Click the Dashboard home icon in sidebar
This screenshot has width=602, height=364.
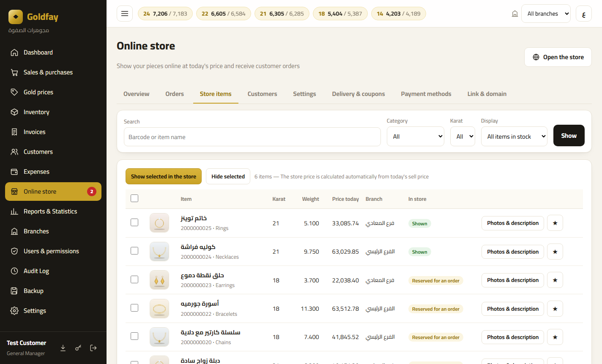click(x=14, y=52)
